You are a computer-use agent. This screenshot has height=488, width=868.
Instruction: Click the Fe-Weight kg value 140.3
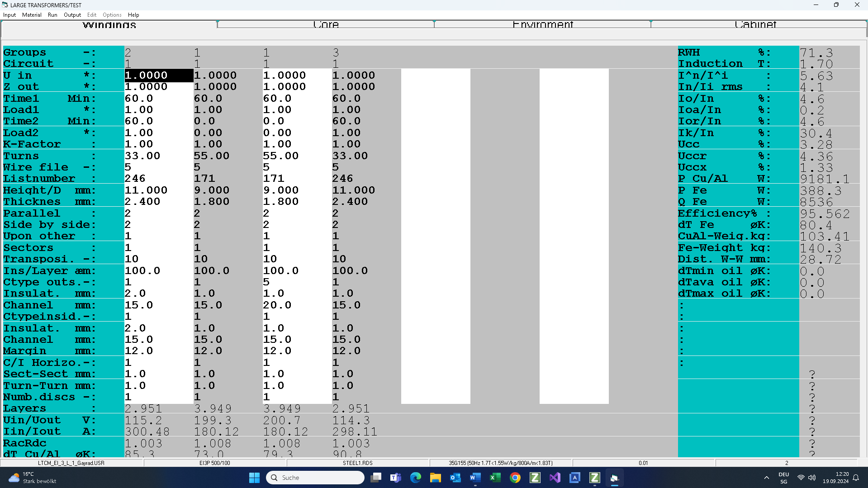(x=821, y=248)
